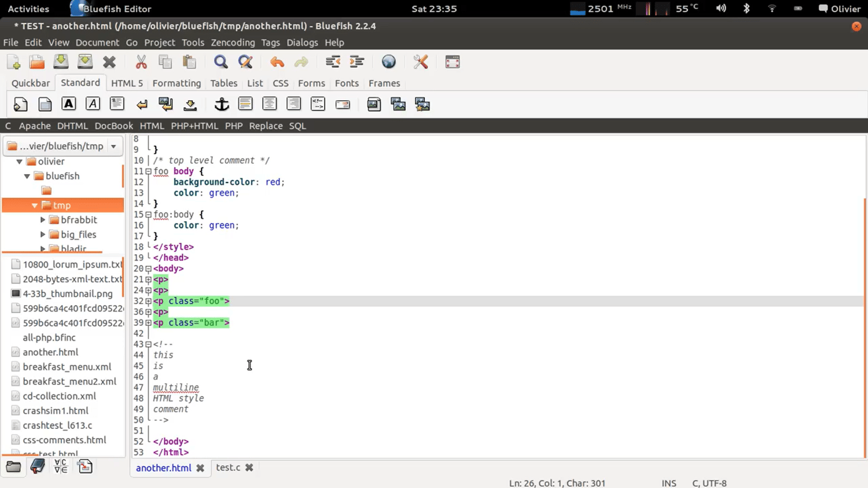The image size is (868, 488).
Task: Toggle INS insert mode in status bar
Action: coord(669,483)
